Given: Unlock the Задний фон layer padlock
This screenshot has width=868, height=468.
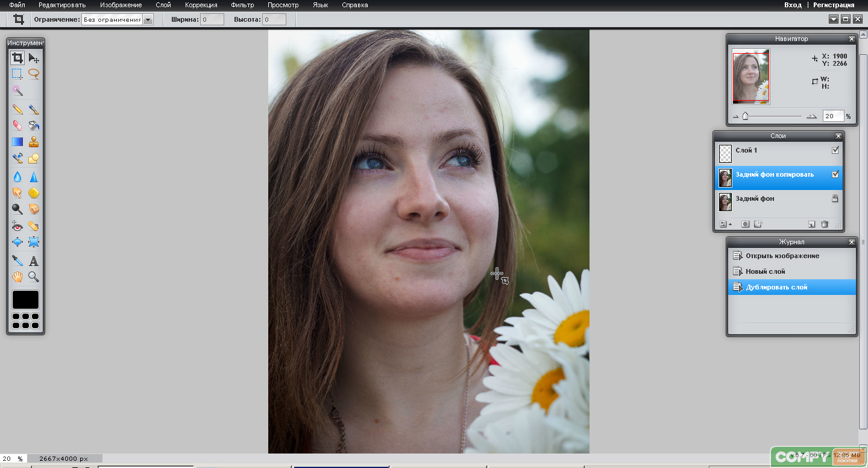Looking at the screenshot, I should click(x=835, y=198).
